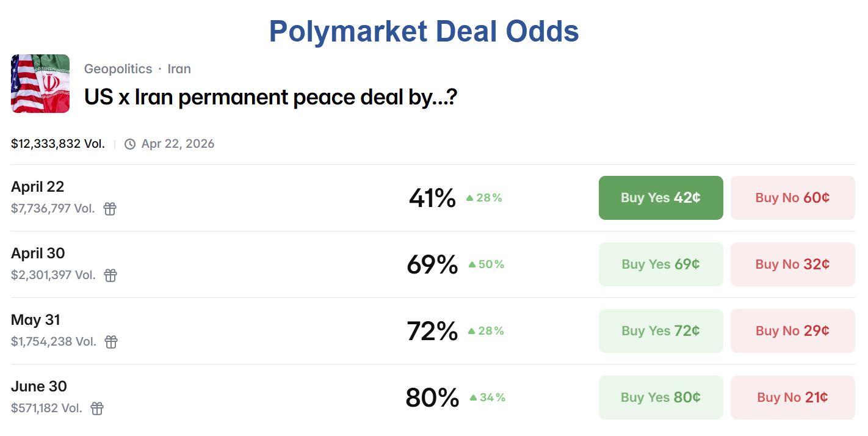Image resolution: width=868 pixels, height=436 pixels.
Task: Select the June 30 outcome row label
Action: pos(39,387)
